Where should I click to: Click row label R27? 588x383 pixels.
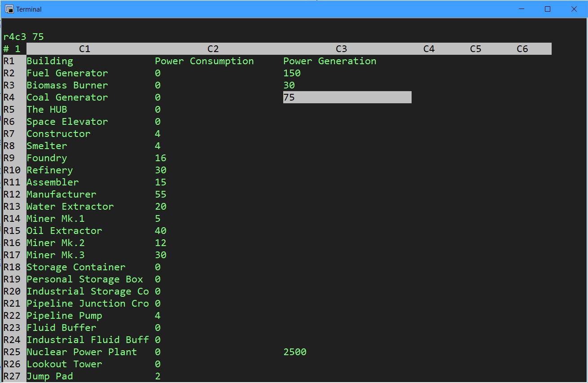click(x=12, y=376)
